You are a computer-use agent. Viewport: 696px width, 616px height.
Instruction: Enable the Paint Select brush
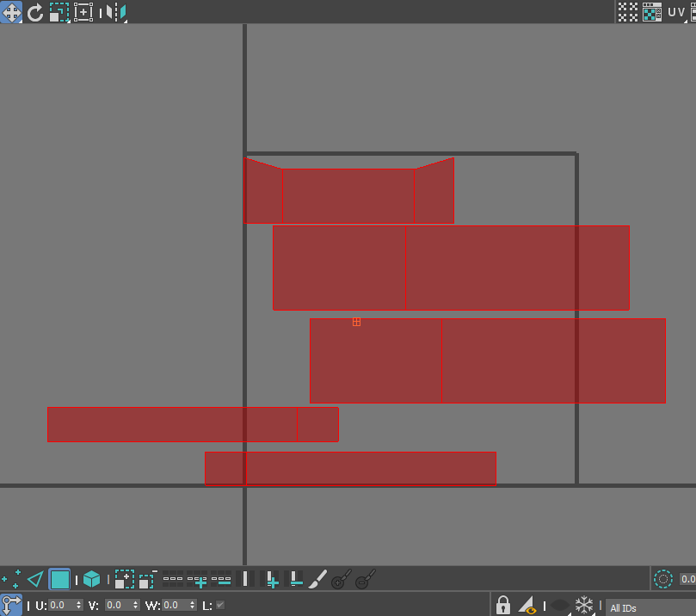tap(317, 579)
